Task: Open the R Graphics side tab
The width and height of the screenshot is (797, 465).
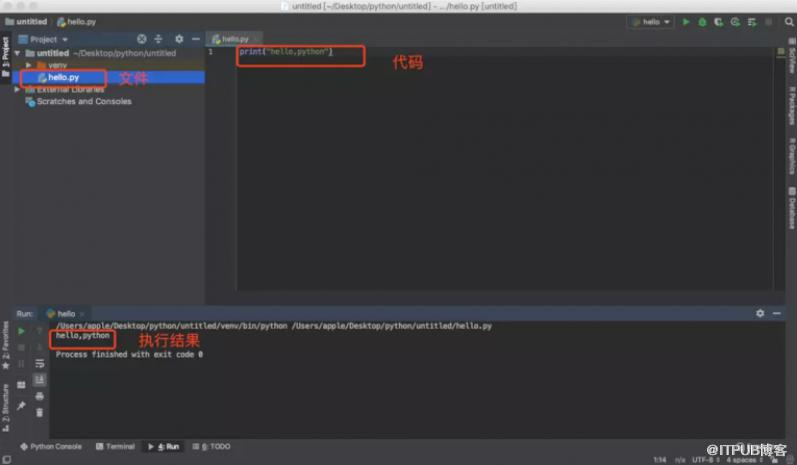Action: click(791, 156)
